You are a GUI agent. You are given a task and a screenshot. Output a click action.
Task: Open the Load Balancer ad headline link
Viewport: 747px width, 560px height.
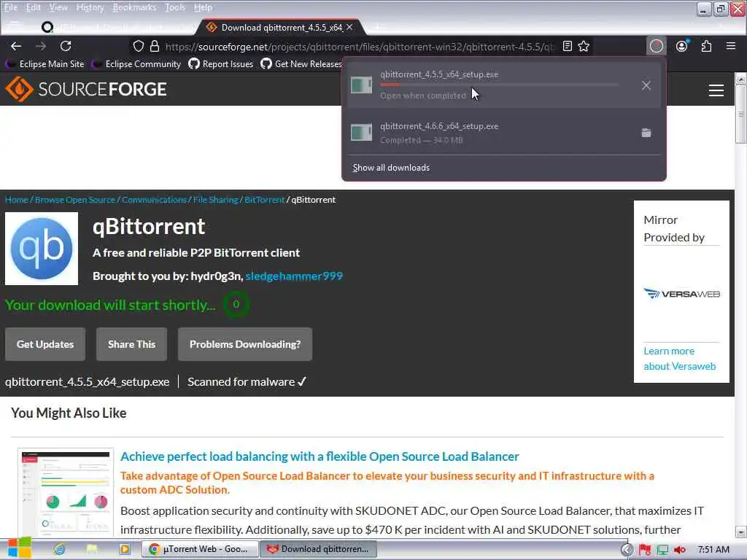320,456
